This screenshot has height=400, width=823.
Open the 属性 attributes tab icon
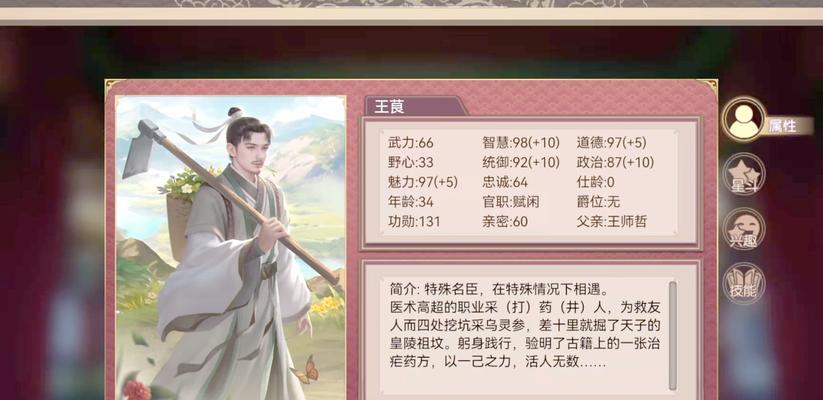pos(744,119)
